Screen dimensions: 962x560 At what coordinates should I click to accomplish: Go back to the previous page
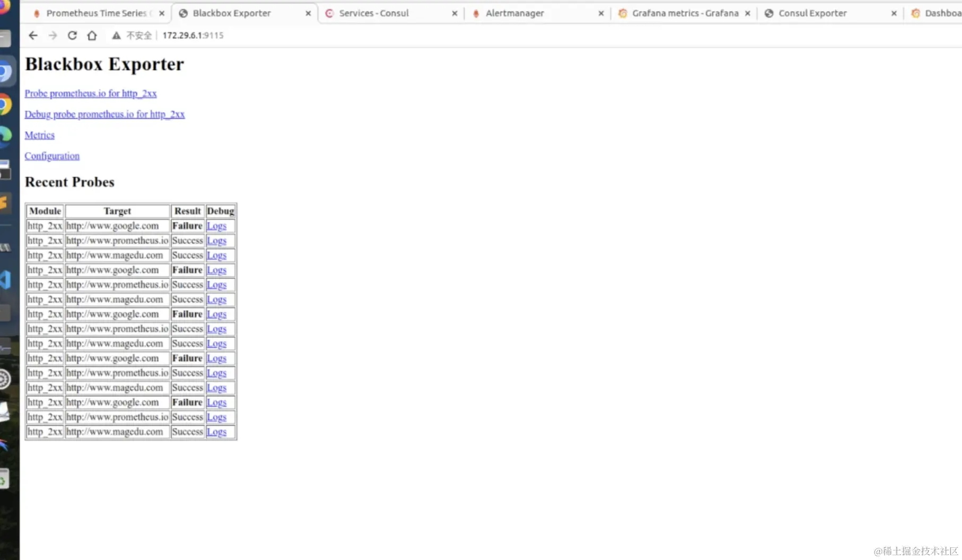click(x=33, y=36)
